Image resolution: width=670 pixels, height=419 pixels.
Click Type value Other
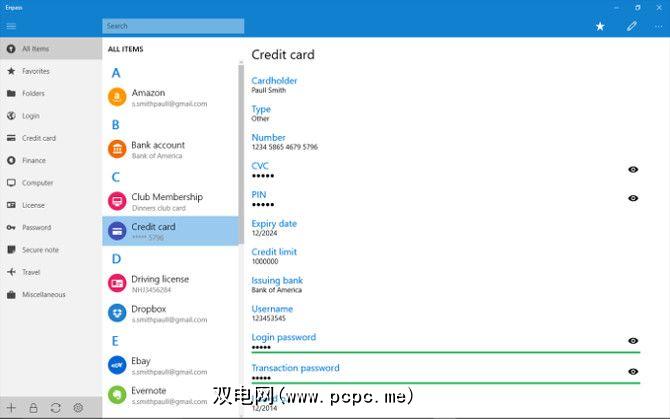coord(260,119)
